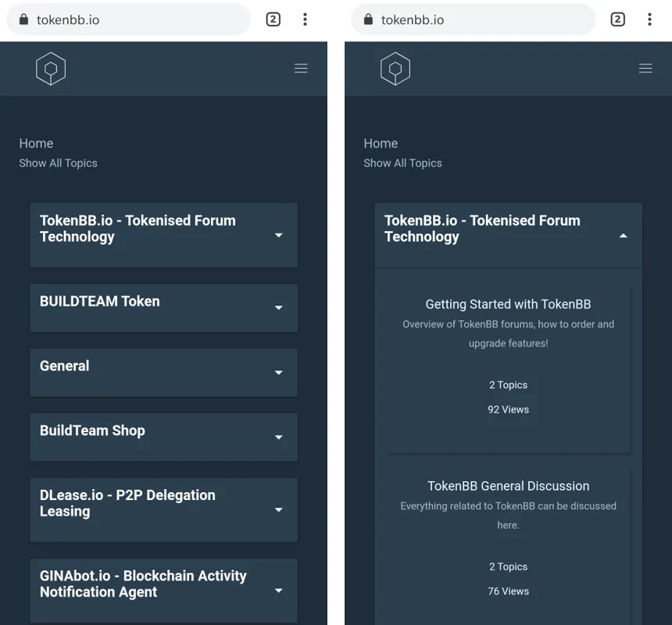Expand BuildTeam Shop category
This screenshot has width=672, height=625.
164,437
